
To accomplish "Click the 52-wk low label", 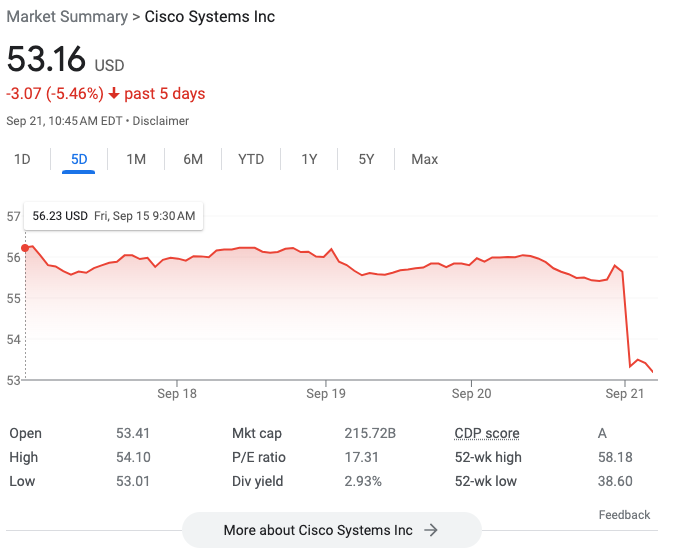I will point(486,481).
